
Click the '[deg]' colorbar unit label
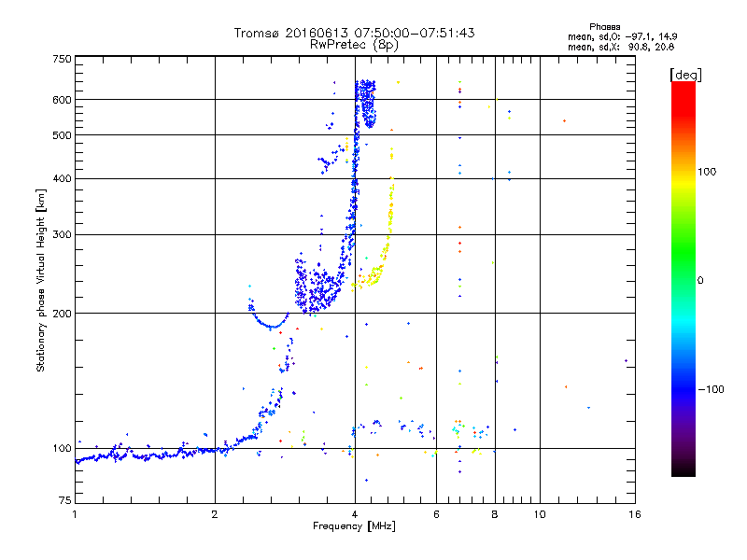point(685,75)
